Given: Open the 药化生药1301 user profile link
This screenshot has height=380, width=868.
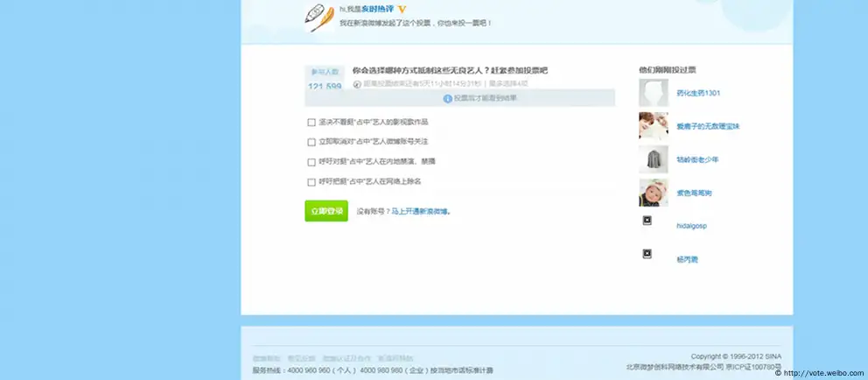Looking at the screenshot, I should [698, 93].
